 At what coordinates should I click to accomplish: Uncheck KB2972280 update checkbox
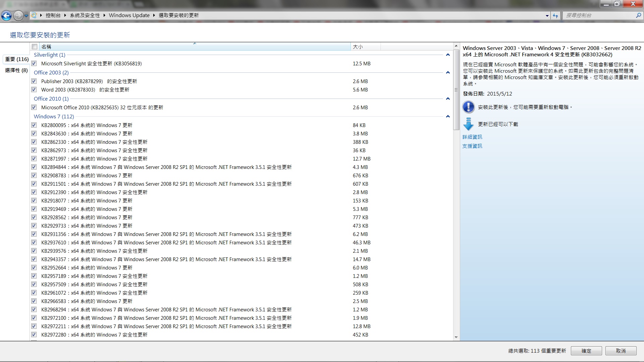tap(34, 335)
